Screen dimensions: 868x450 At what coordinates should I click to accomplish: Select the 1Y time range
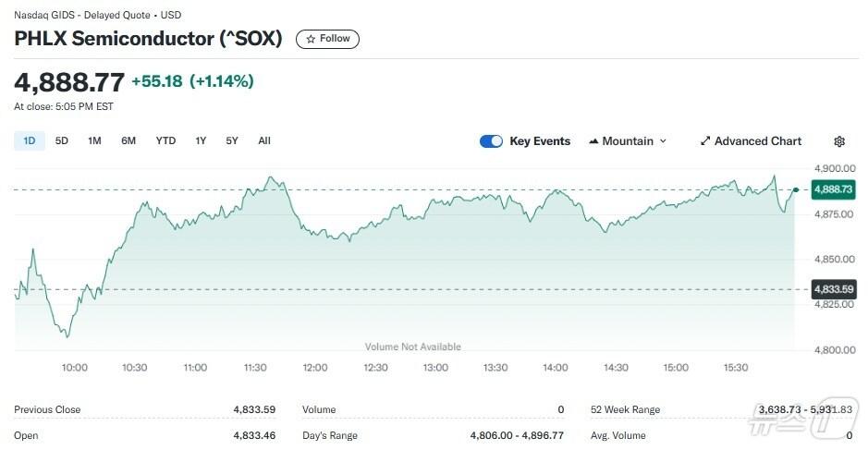click(x=201, y=140)
